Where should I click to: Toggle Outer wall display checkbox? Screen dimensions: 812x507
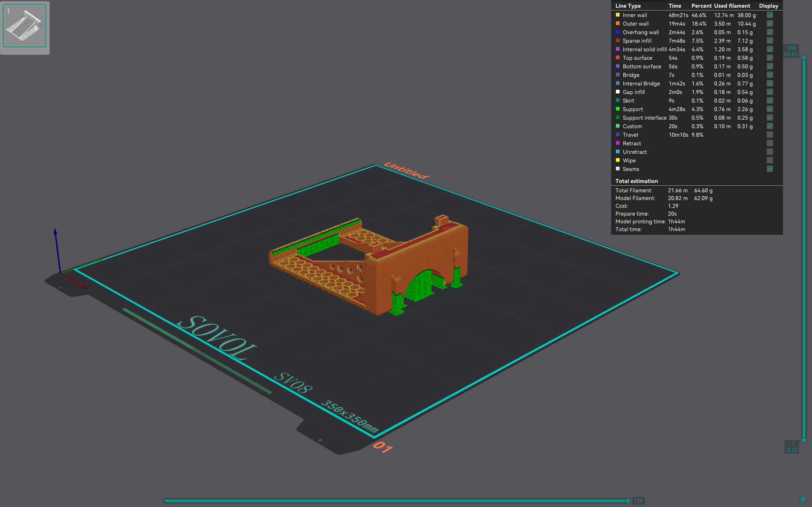point(770,24)
